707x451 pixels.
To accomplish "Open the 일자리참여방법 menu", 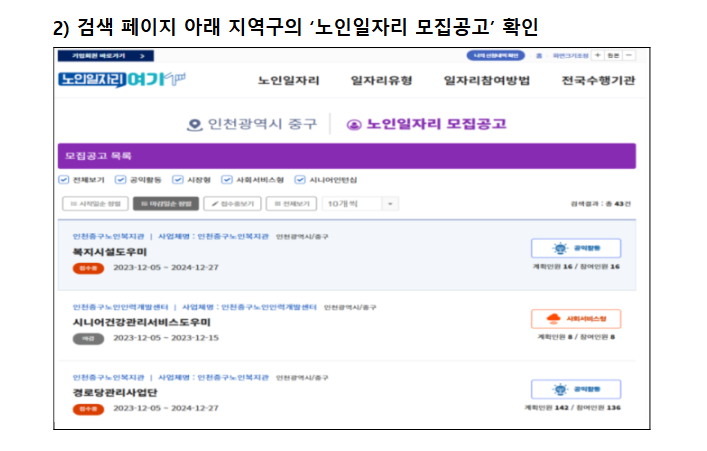I will [487, 80].
